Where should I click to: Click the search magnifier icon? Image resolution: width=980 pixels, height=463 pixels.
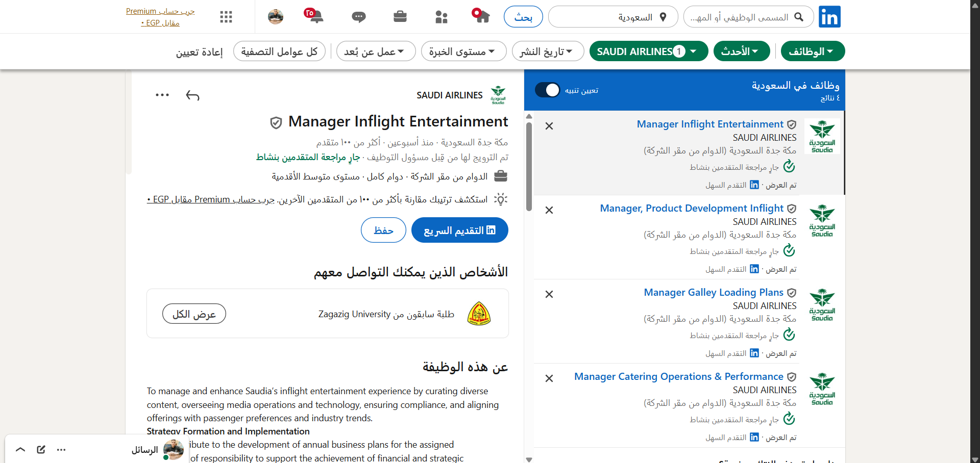coord(799,17)
